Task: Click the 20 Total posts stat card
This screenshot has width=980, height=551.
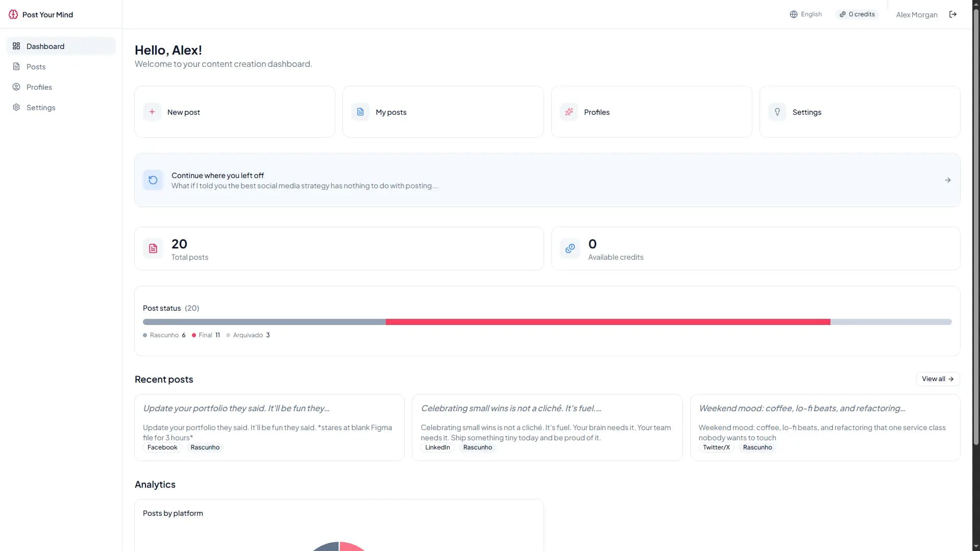Action: pos(339,248)
